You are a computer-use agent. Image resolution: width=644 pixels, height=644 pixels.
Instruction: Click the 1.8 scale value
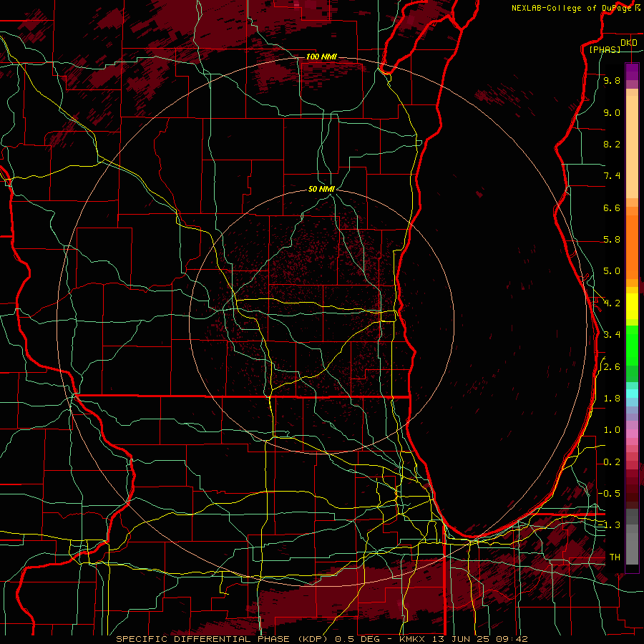coord(612,399)
